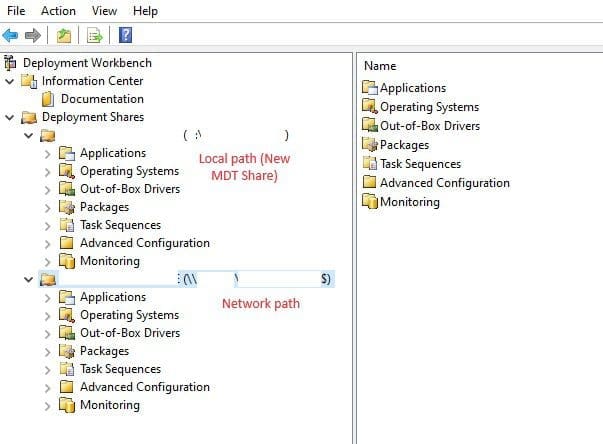The height and width of the screenshot is (444, 603).
Task: Collapse the network path deployment share
Action: click(29, 279)
